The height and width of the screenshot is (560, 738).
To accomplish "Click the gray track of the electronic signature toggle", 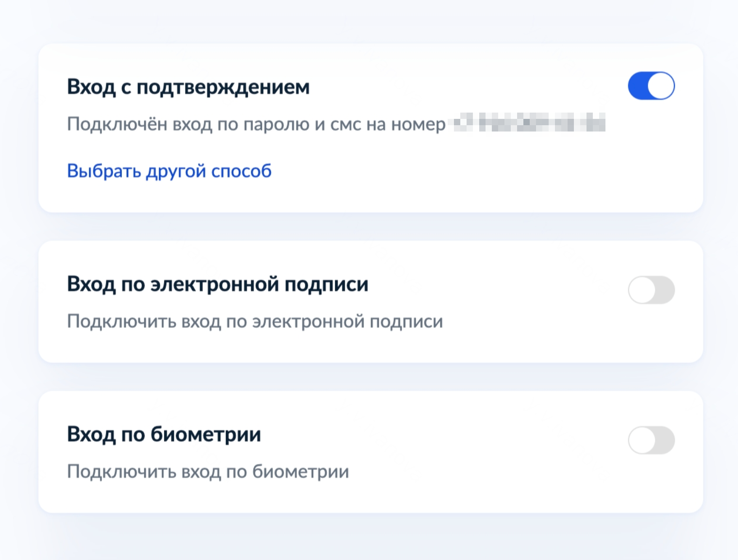I will [x=665, y=290].
